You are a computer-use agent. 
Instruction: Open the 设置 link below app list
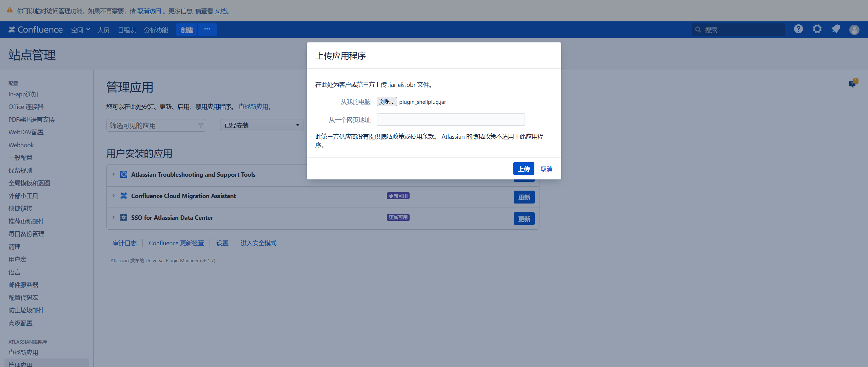pyautogui.click(x=222, y=243)
